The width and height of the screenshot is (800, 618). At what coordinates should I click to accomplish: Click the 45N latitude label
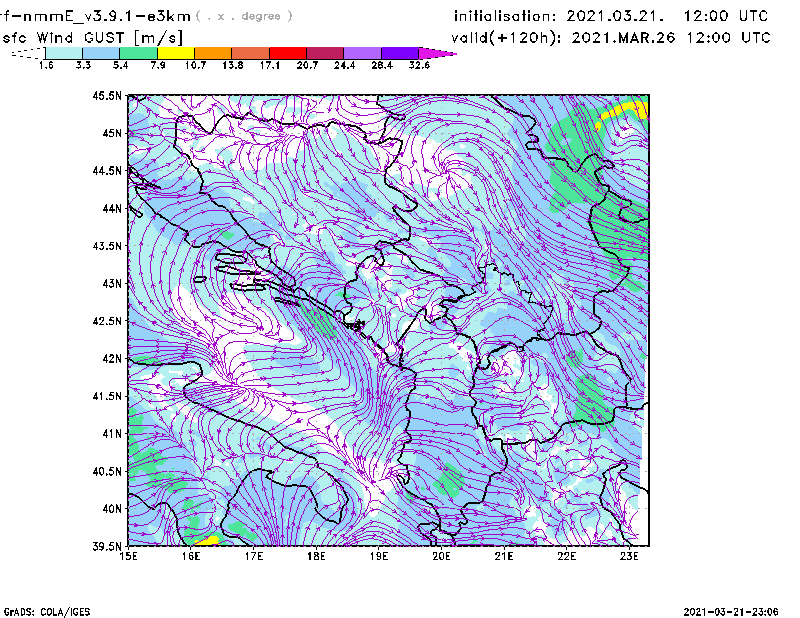[112, 133]
